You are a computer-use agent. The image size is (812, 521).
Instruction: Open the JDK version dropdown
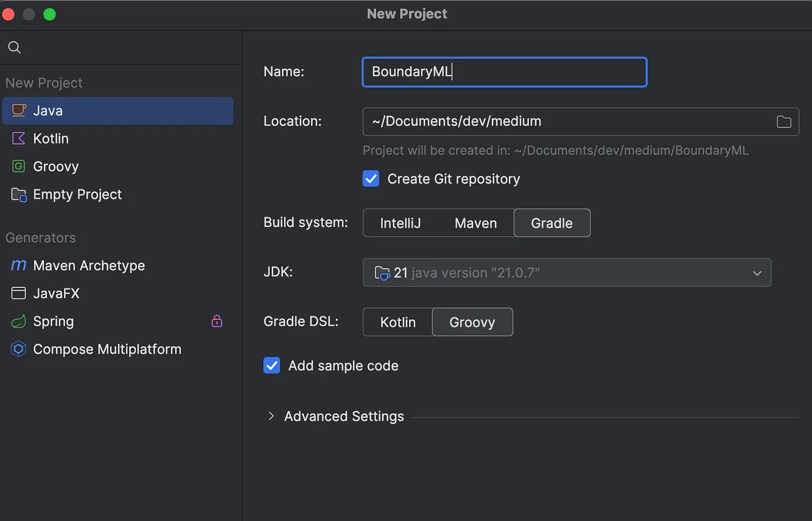click(567, 272)
